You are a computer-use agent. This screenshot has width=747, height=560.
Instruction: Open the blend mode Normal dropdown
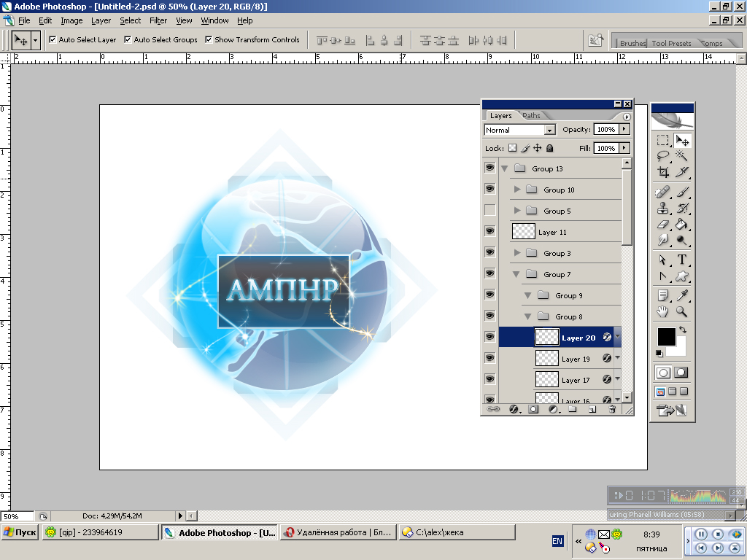click(x=520, y=130)
